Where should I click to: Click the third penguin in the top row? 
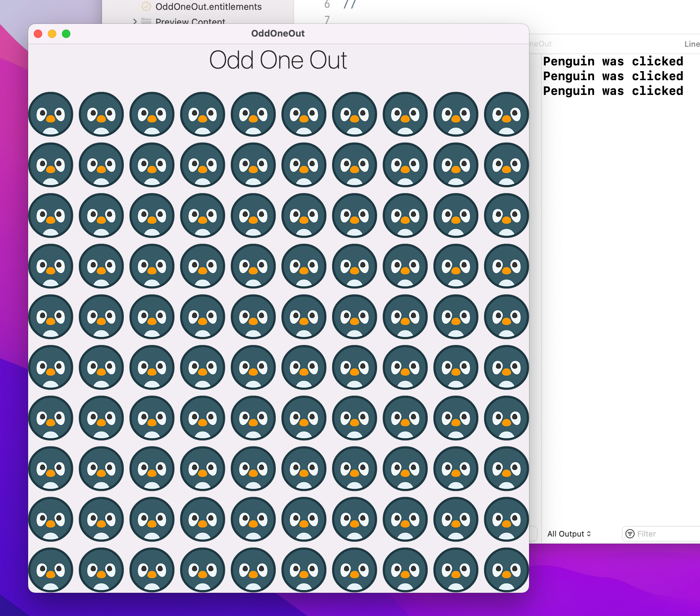(152, 114)
